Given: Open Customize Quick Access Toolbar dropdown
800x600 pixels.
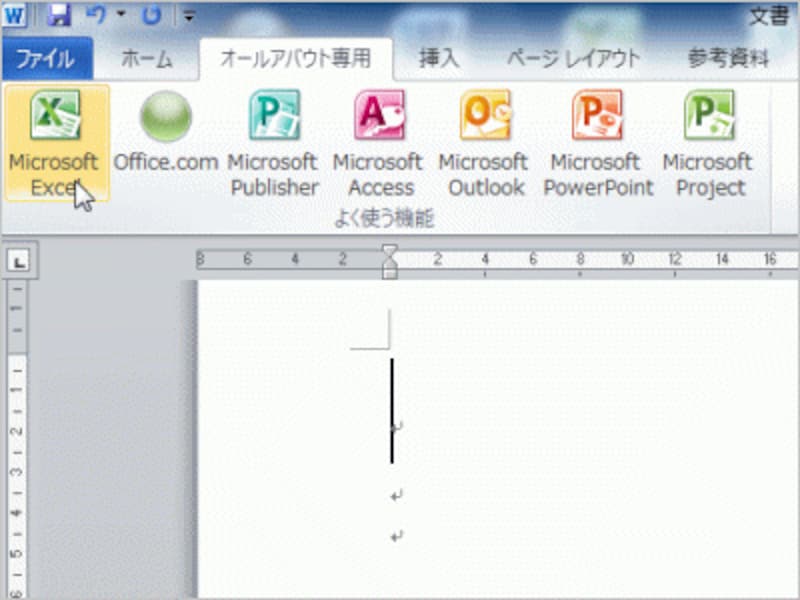Looking at the screenshot, I should tap(189, 16).
